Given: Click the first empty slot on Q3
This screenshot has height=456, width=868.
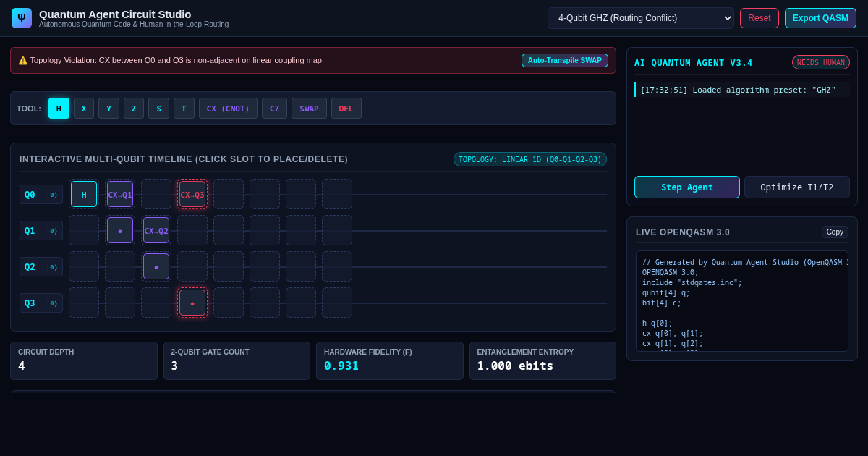Looking at the screenshot, I should coord(84,303).
